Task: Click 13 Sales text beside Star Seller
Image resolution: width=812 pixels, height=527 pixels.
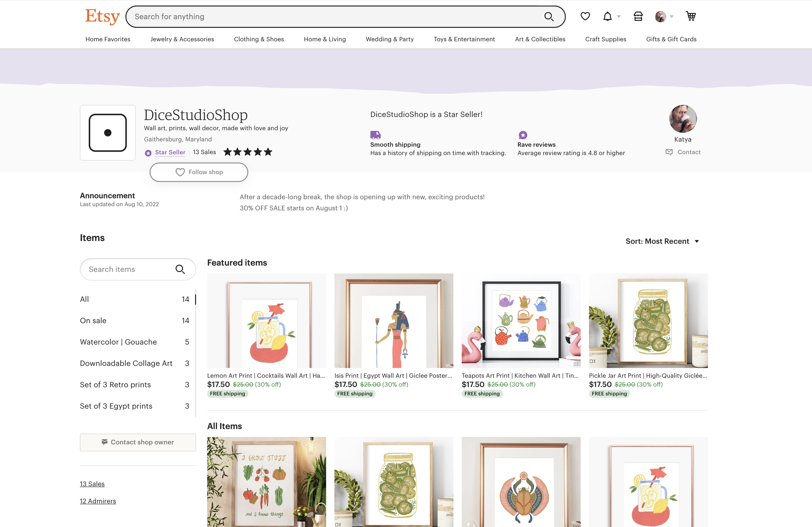Action: pyautogui.click(x=204, y=152)
